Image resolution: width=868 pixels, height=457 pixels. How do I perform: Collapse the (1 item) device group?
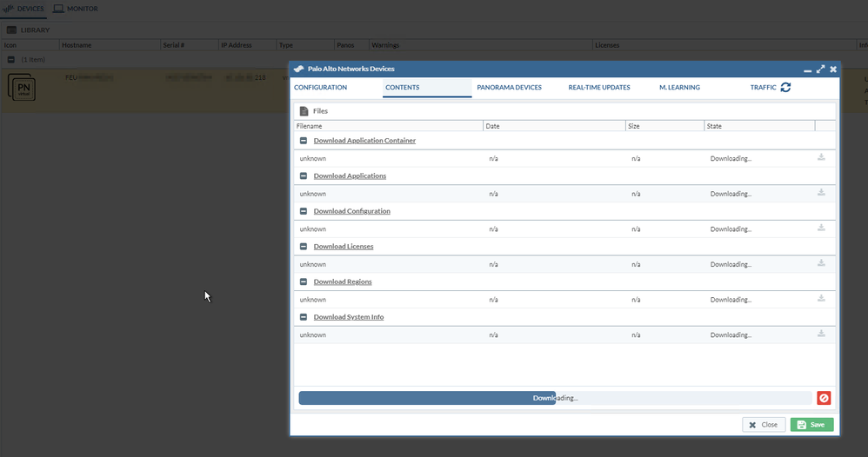pyautogui.click(x=11, y=60)
